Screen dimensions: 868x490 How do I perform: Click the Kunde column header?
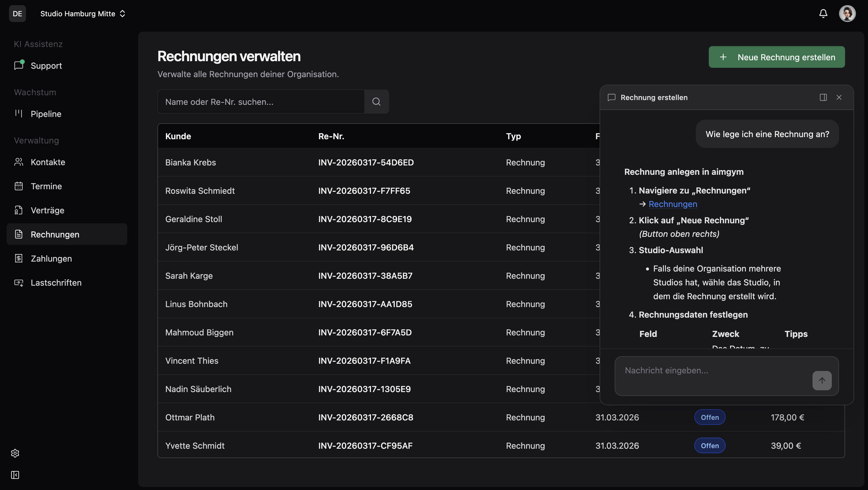coord(178,136)
